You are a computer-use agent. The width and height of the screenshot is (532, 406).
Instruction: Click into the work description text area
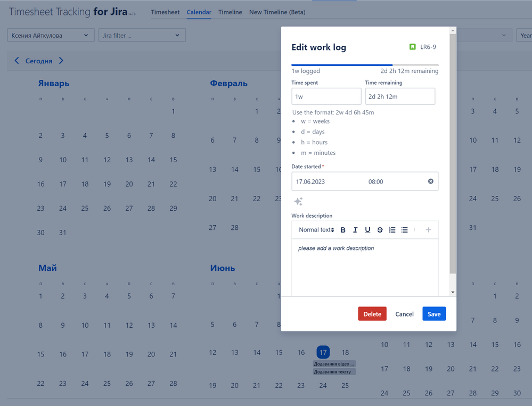365,267
